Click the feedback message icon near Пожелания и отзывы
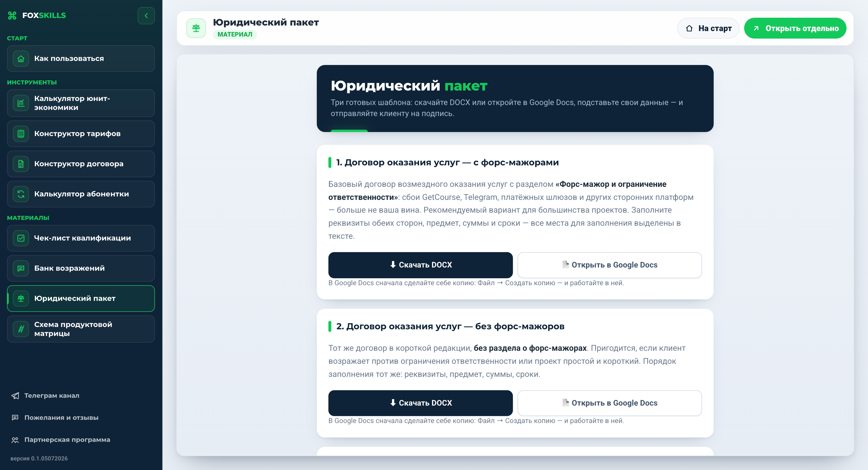The image size is (868, 470). pyautogui.click(x=15, y=417)
